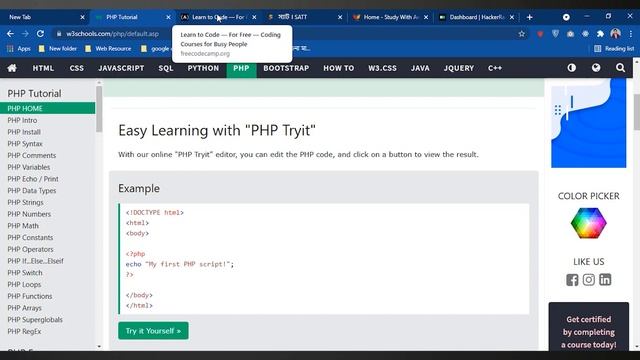Reload the page with refresh icon
This screenshot has height=360, width=640.
pyautogui.click(x=40, y=34)
